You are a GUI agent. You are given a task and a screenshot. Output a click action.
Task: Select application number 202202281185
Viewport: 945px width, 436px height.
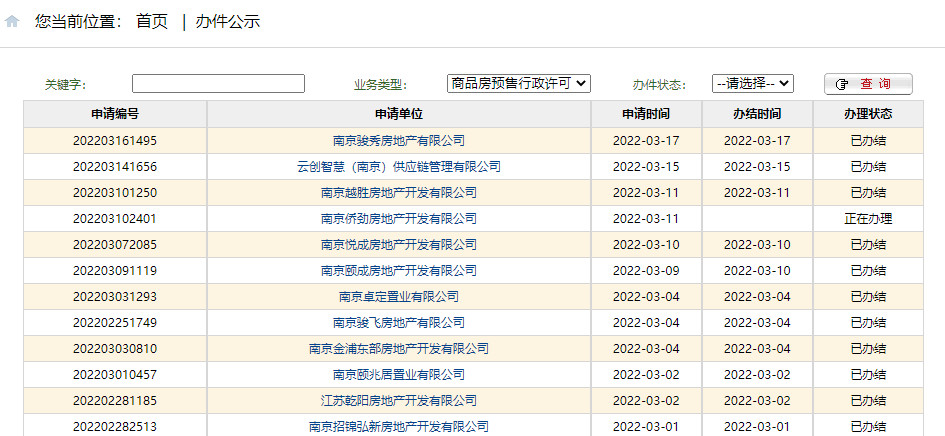pos(115,400)
